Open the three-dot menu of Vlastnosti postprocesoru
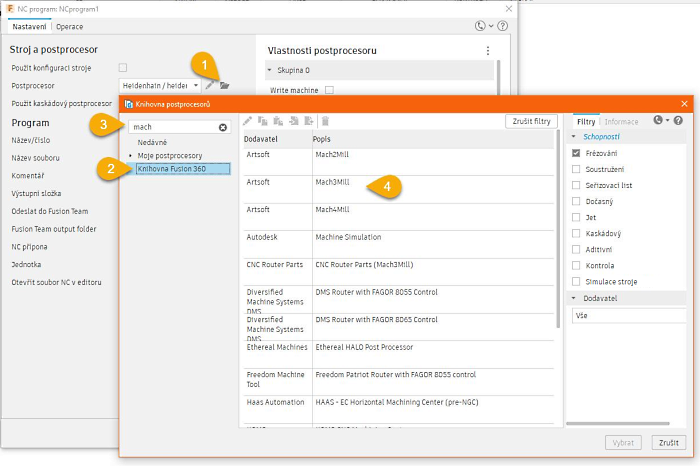700x466 pixels. [x=488, y=51]
